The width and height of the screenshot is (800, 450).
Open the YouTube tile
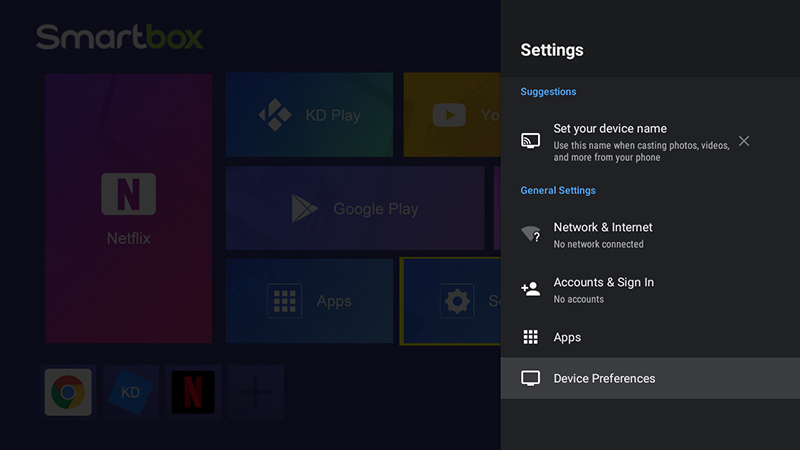click(x=452, y=115)
